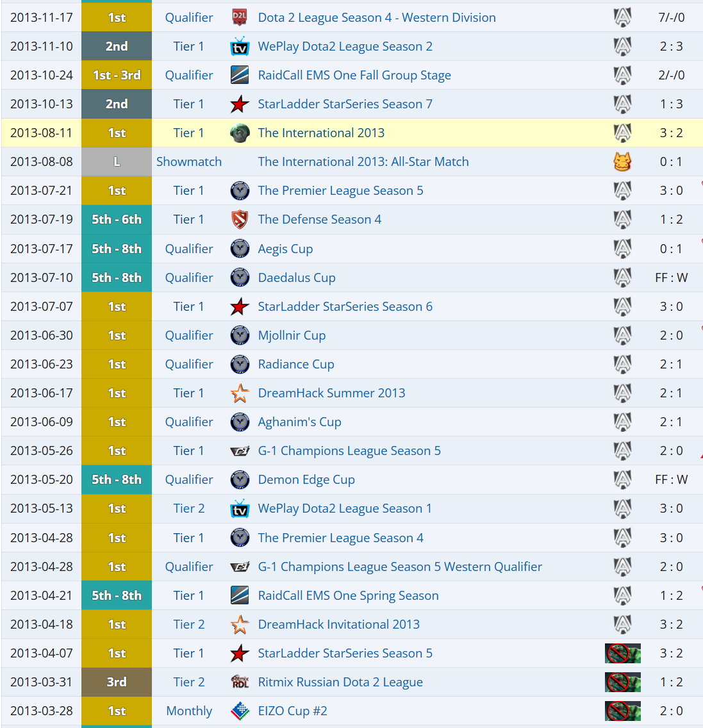Open the Mjollnir Cup link
The height and width of the screenshot is (728, 703).
tap(292, 335)
